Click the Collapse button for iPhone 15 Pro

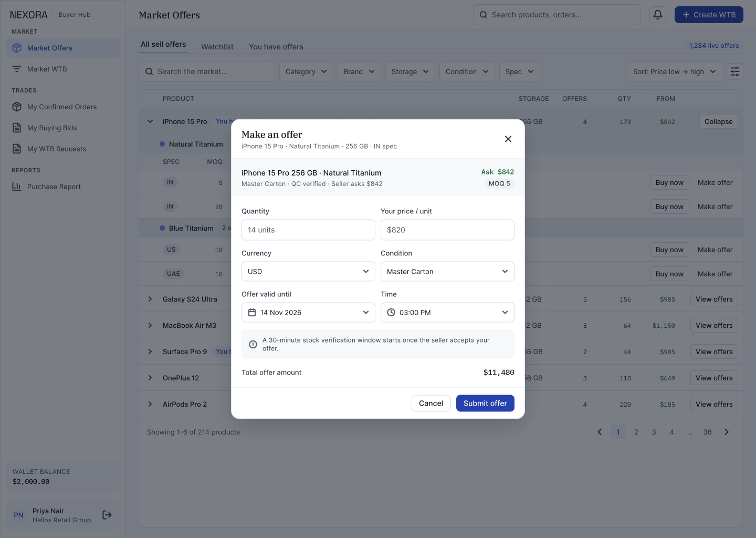coord(719,121)
